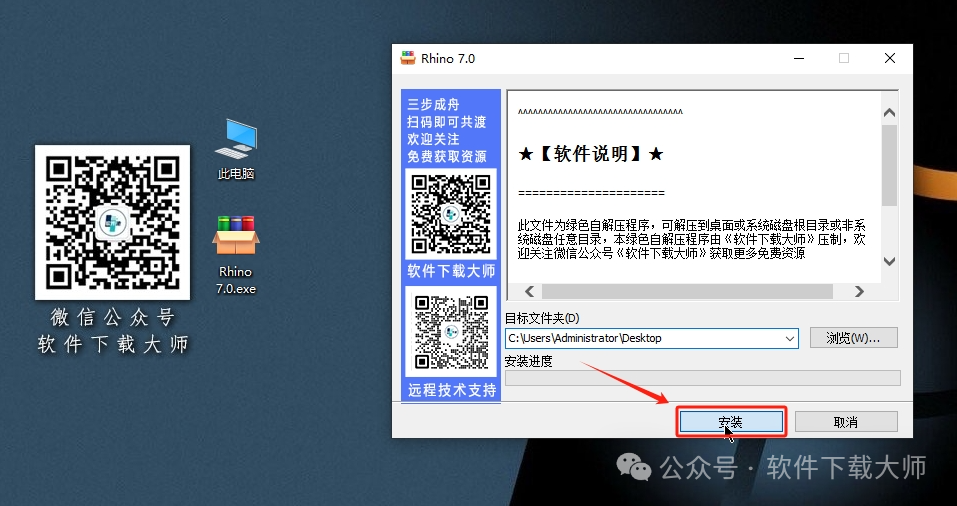The image size is (957, 506).
Task: Click the description scroll up arrow
Action: coord(889,113)
